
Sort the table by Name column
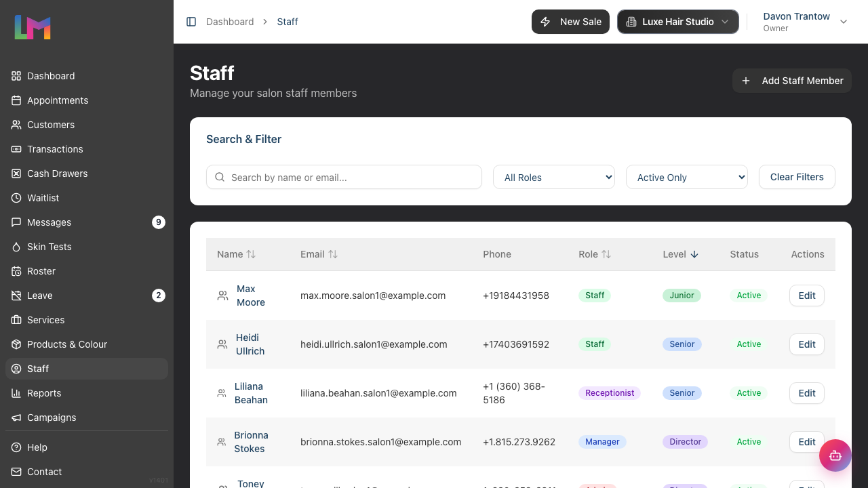pyautogui.click(x=237, y=254)
